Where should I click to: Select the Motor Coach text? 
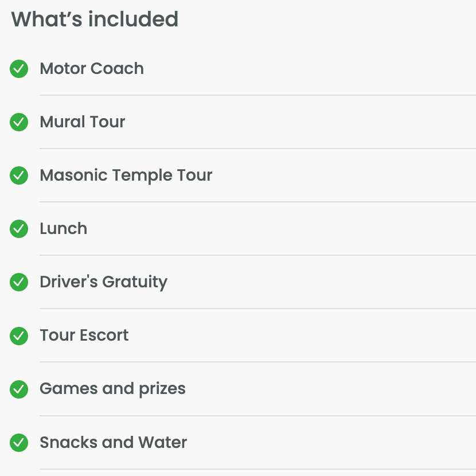92,69
